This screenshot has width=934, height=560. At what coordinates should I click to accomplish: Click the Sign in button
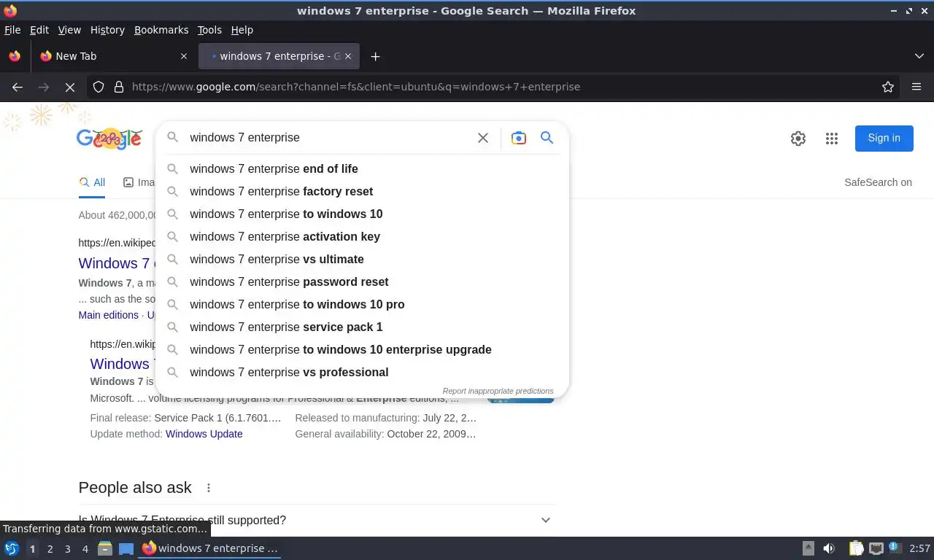[884, 138]
